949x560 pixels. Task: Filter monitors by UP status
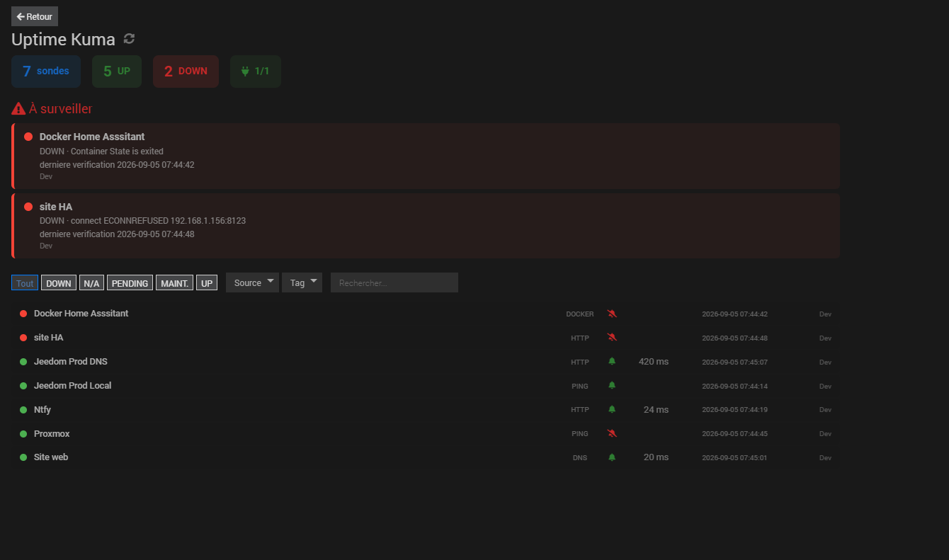(207, 283)
